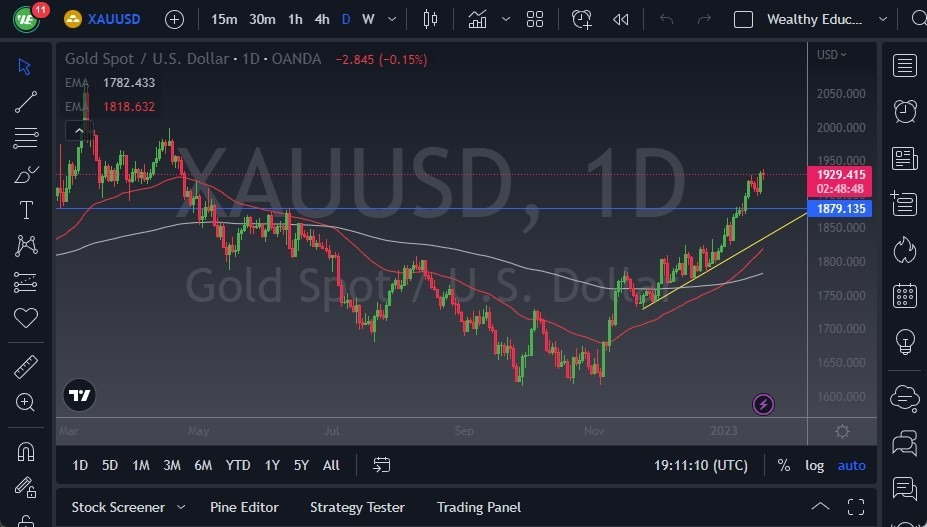Image resolution: width=927 pixels, height=527 pixels.
Task: Open the ideas stream panel
Action: (905, 489)
